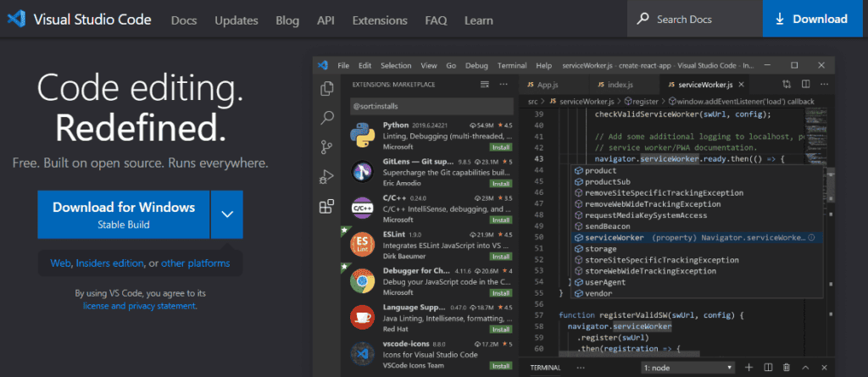Open the File menu in VS Code

pos(343,65)
